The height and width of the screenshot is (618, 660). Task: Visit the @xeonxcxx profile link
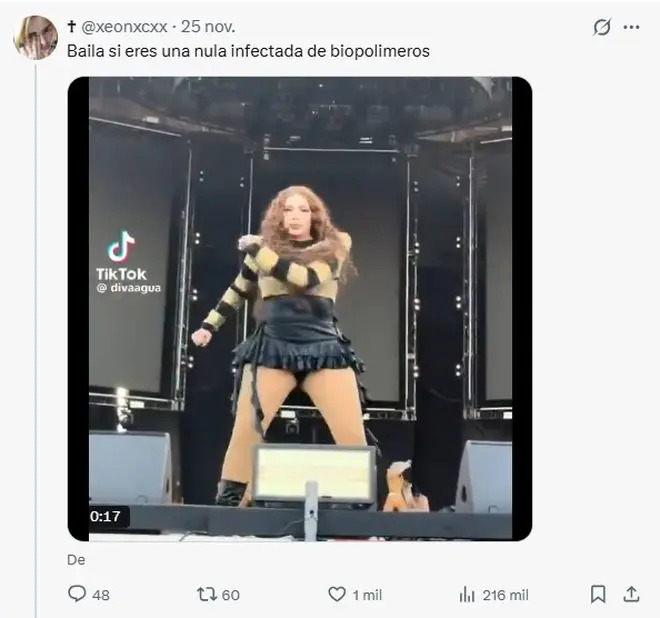pos(122,27)
